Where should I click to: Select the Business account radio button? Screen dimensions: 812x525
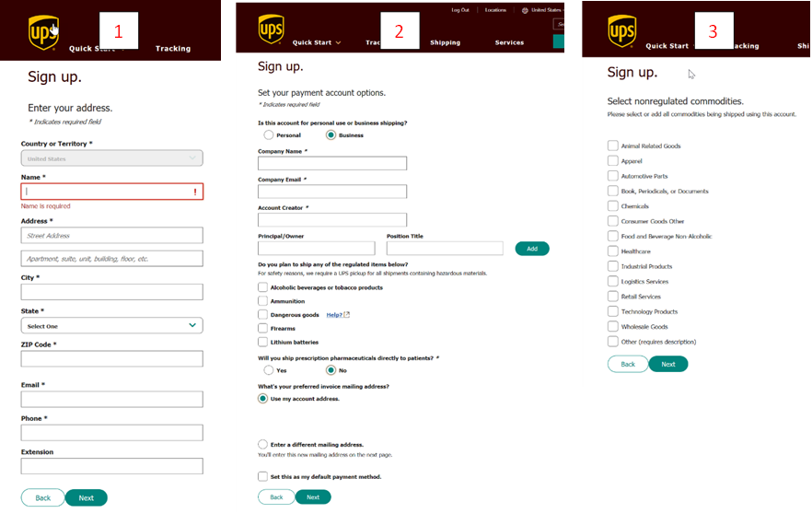pos(331,135)
